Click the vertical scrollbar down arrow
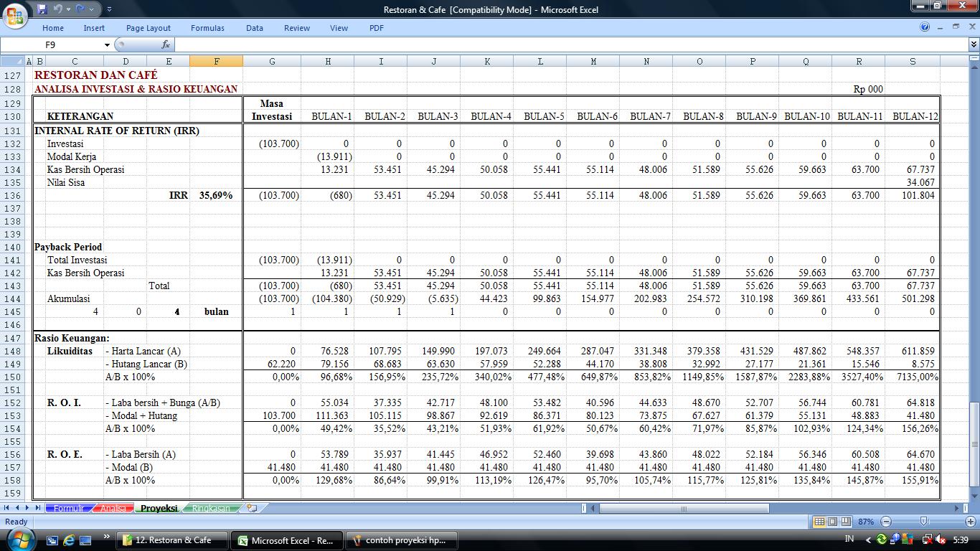 coord(974,494)
